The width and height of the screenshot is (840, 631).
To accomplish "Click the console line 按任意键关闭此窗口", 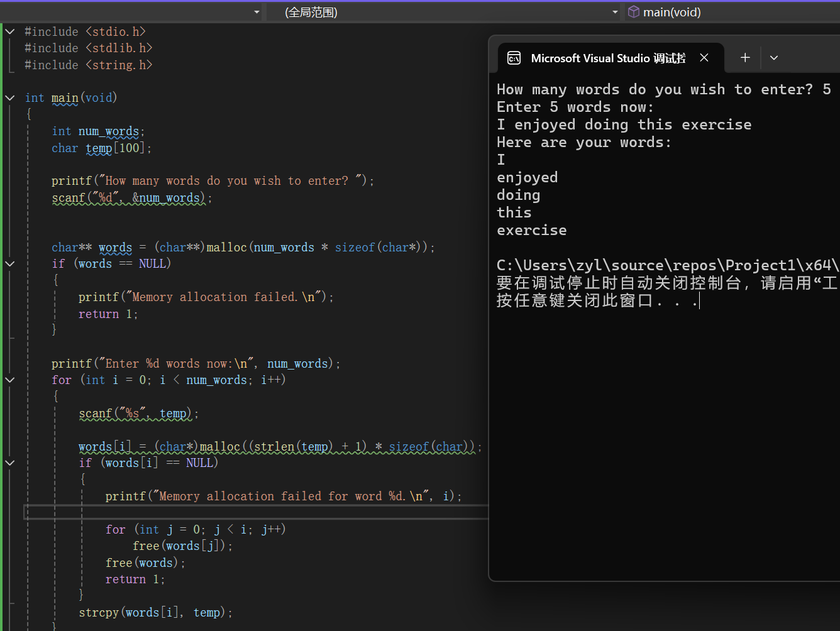I will click(598, 301).
